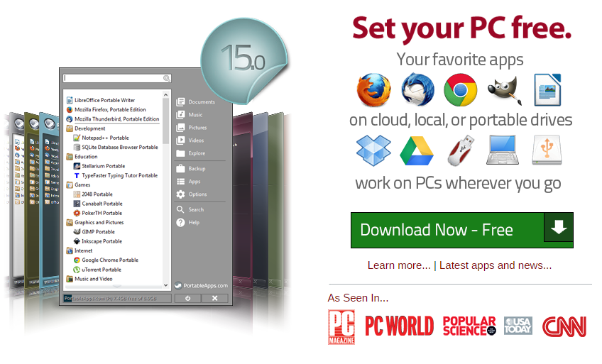
Task: Click the Download Now - Free button
Action: tap(462, 230)
